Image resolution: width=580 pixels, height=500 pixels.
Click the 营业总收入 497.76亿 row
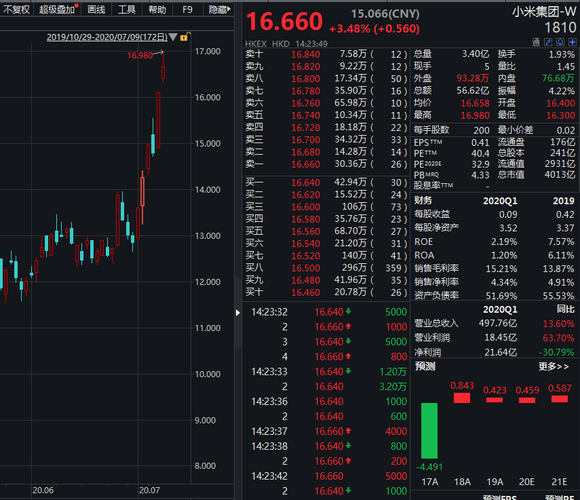[x=494, y=324]
